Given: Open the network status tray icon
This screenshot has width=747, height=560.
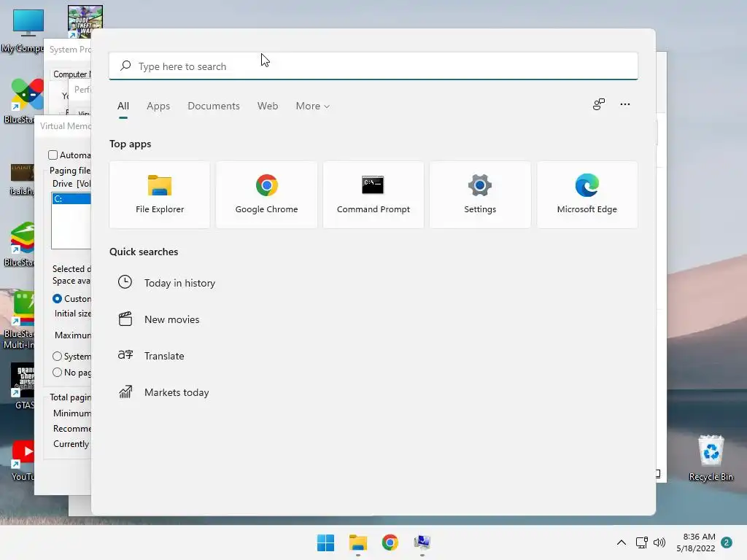Looking at the screenshot, I should 642,542.
